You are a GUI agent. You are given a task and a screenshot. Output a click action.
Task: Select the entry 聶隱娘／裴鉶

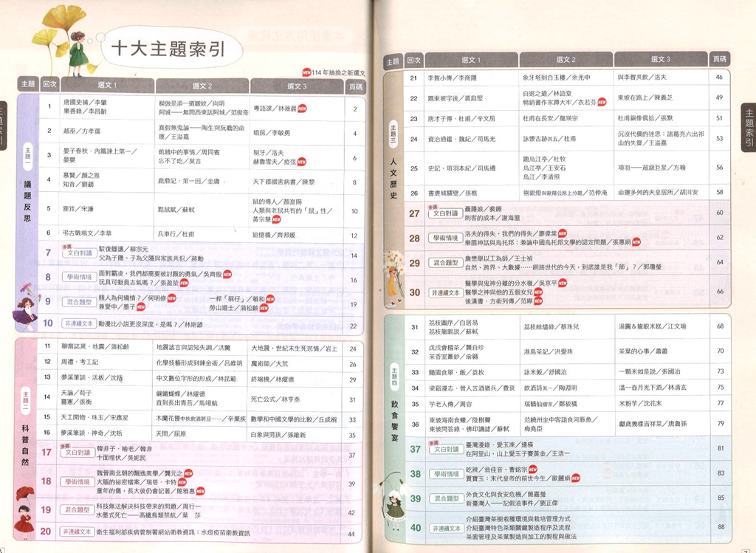tap(483, 209)
